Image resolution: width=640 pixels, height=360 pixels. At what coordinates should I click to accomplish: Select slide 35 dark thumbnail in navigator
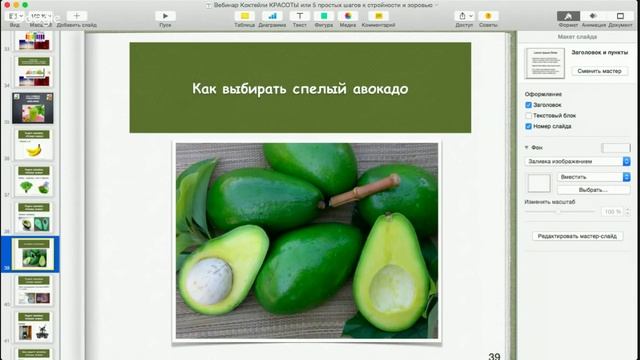click(33, 108)
